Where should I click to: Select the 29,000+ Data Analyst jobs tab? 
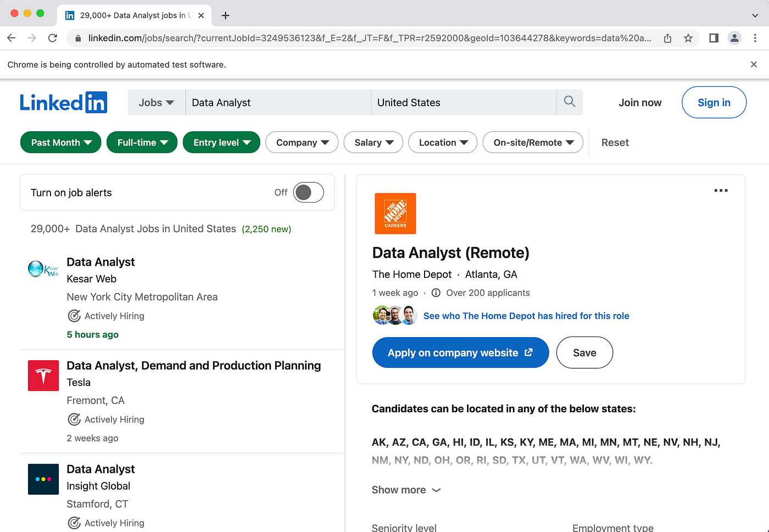coord(135,15)
